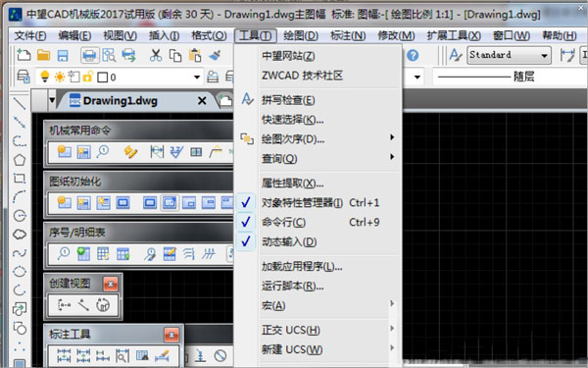Open a file with the folder icon

coord(43,56)
